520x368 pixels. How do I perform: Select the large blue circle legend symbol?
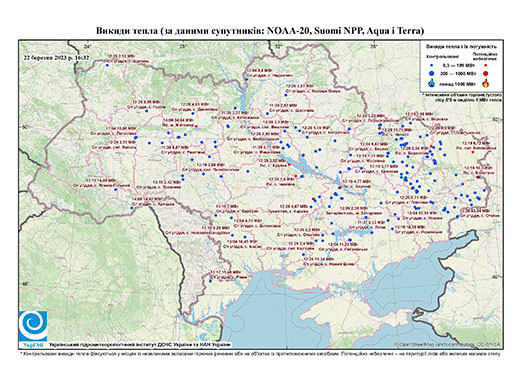[x=432, y=73]
